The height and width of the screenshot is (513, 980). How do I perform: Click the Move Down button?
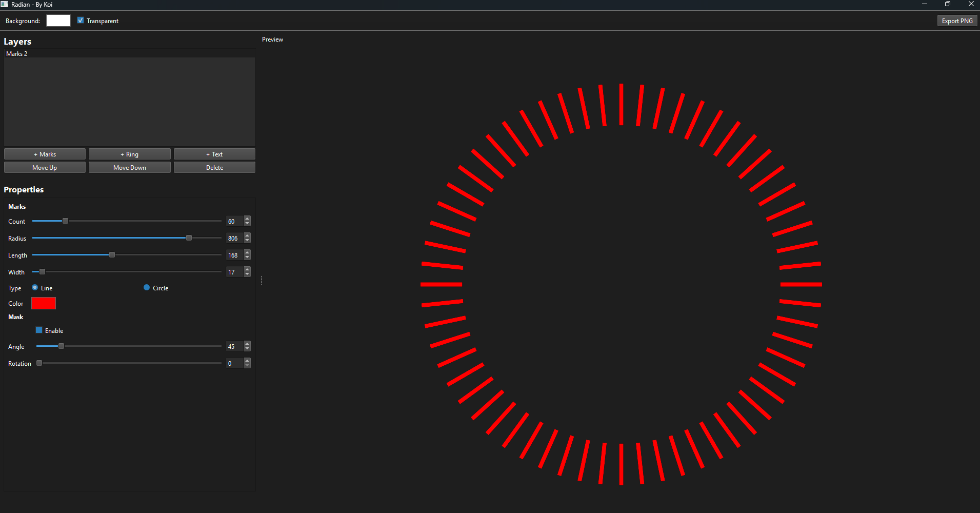click(129, 167)
